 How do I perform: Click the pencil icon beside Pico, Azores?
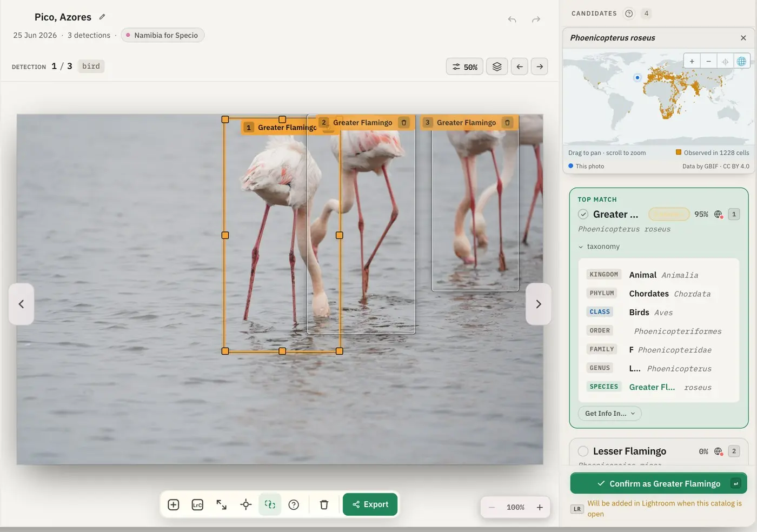point(102,17)
